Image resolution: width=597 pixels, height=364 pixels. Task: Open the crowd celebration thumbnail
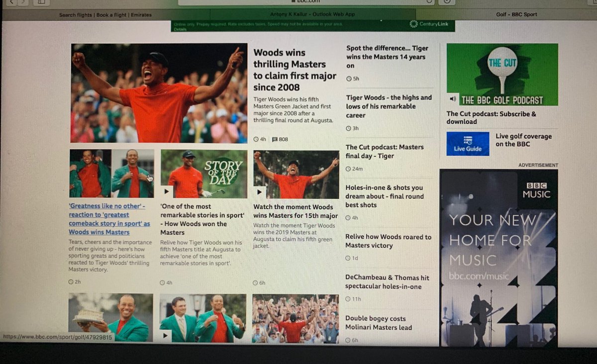tap(296, 318)
